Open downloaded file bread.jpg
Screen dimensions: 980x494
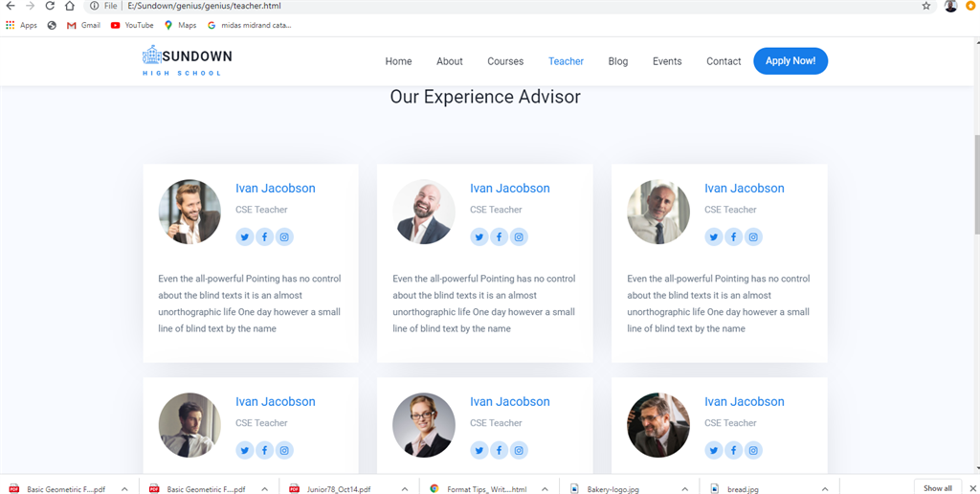tap(744, 489)
